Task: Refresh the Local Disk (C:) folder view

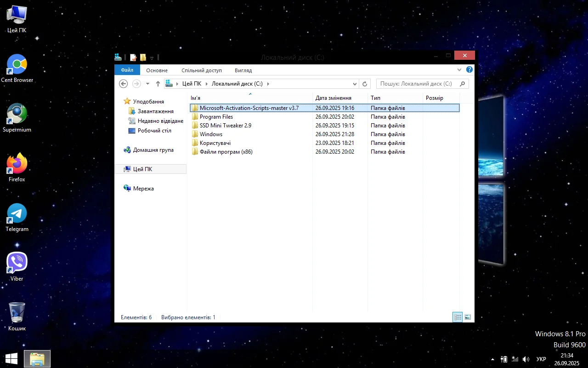Action: pos(365,84)
